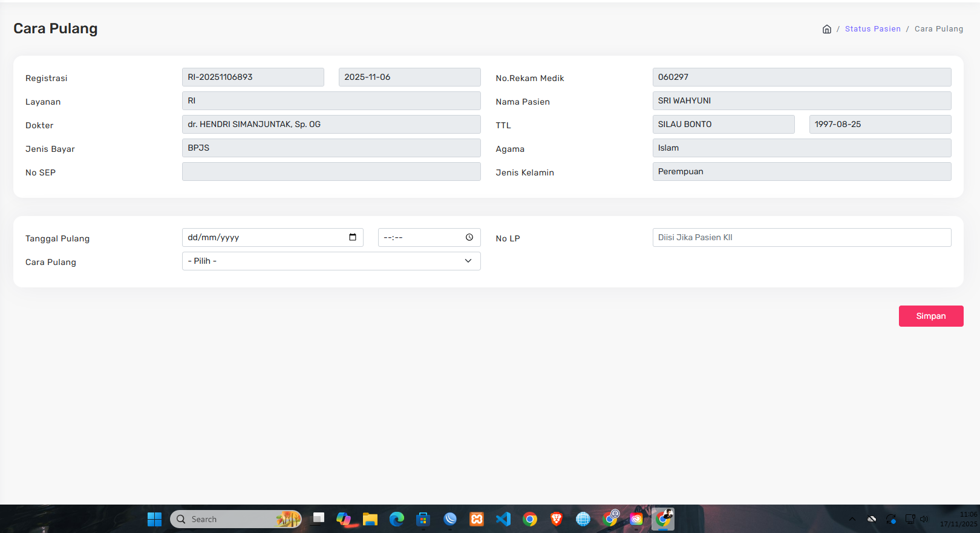Open XAMPP from the taskbar
980x533 pixels.
(x=477, y=519)
